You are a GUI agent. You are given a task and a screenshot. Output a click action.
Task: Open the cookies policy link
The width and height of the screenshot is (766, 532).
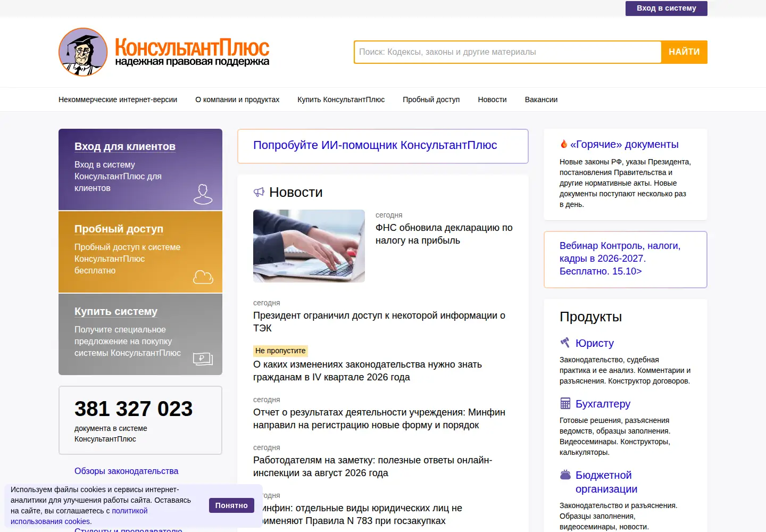pyautogui.click(x=79, y=516)
